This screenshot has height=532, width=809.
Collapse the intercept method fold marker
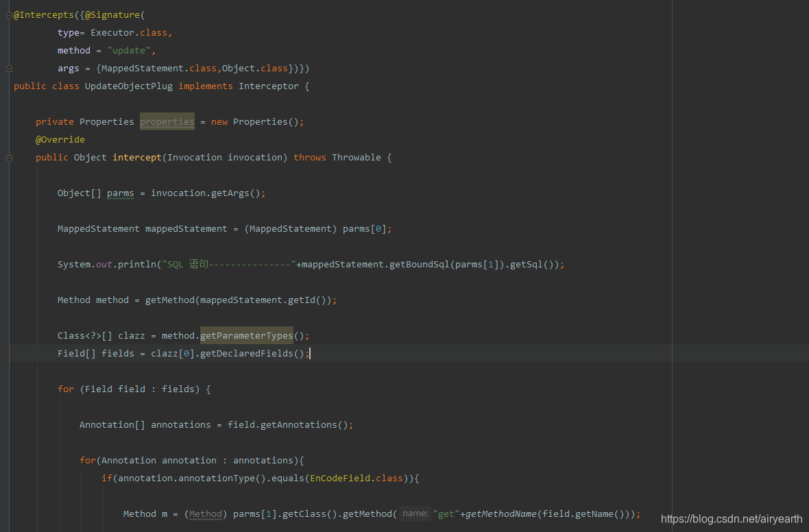pyautogui.click(x=9, y=158)
